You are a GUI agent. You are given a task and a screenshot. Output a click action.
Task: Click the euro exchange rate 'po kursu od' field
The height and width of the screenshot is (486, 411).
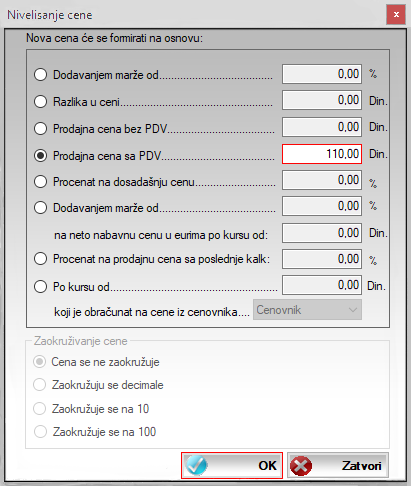pos(322,233)
